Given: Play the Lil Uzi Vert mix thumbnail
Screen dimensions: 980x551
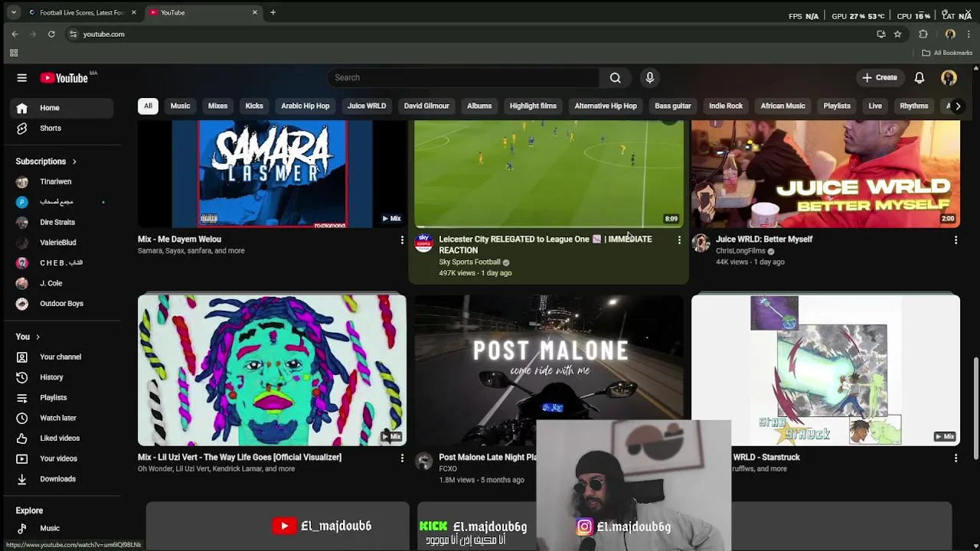Looking at the screenshot, I should [x=272, y=370].
